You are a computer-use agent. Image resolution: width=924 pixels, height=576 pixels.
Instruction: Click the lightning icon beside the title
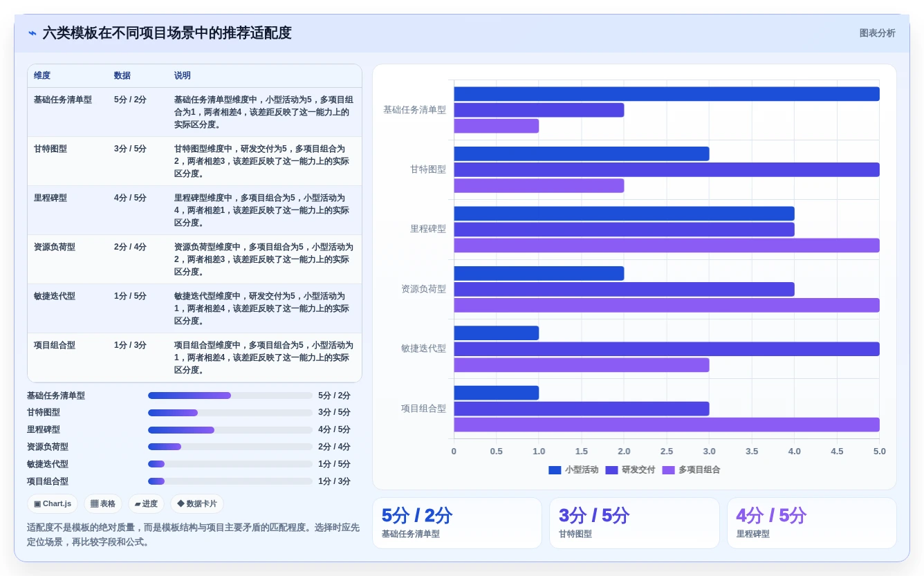point(33,33)
